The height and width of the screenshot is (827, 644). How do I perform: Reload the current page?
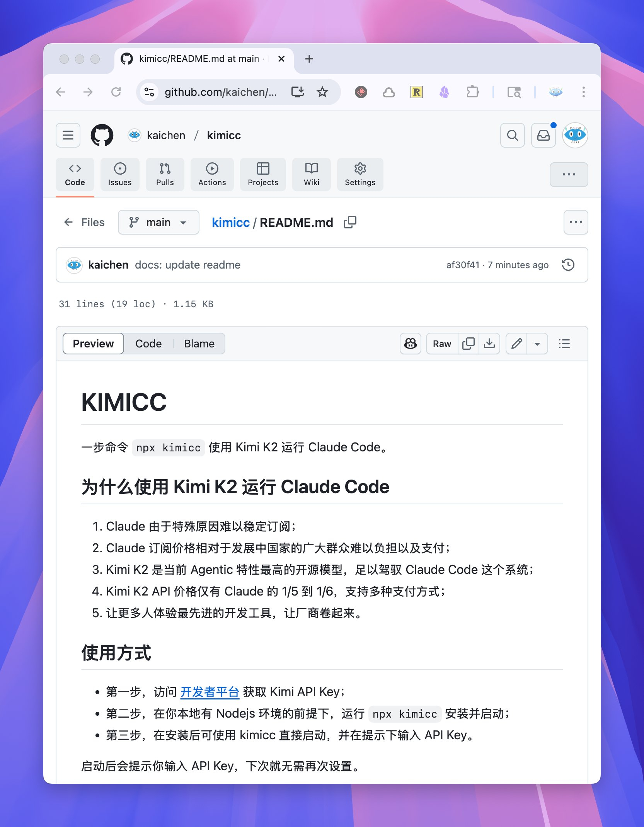[116, 92]
